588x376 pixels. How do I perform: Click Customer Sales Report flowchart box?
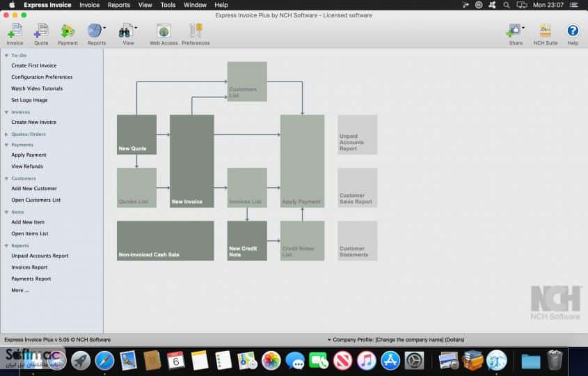tap(358, 187)
